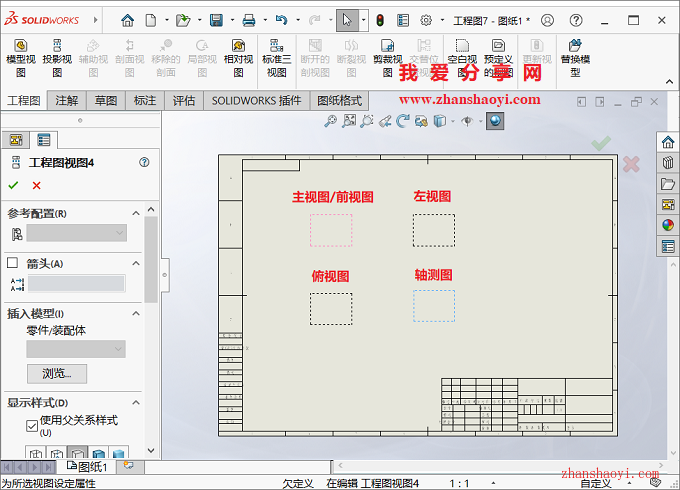Viewport: 680px width, 490px height.
Task: Open Options gear icon
Action: (426, 20)
